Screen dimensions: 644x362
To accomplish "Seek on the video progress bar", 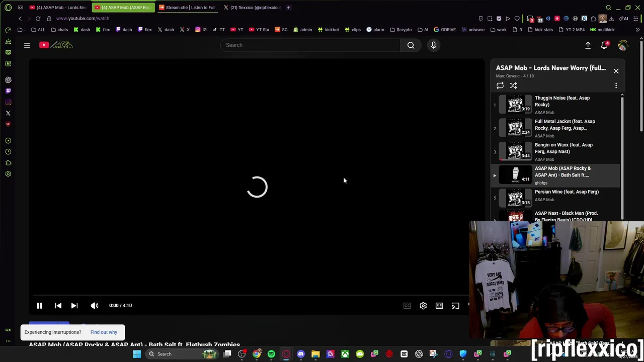I will click(252, 295).
